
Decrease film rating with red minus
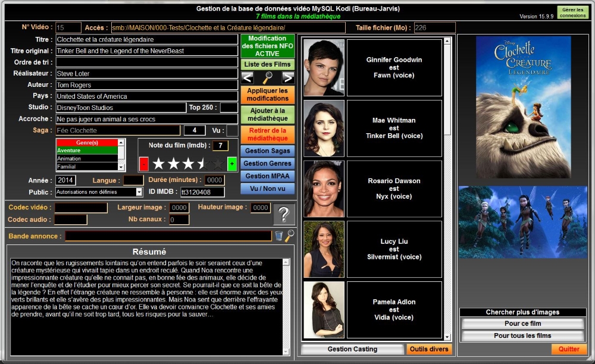coord(144,164)
